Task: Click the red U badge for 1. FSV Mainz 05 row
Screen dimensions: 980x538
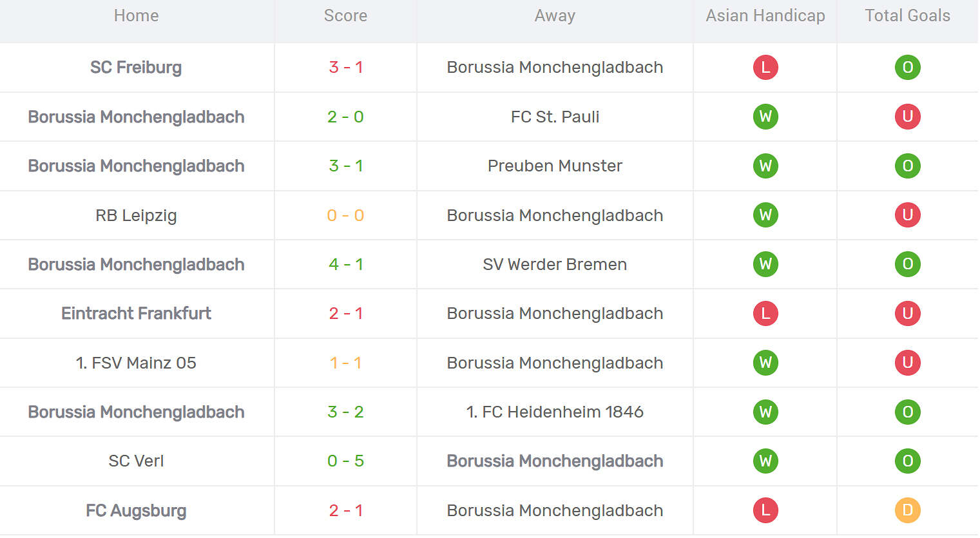Action: [907, 363]
